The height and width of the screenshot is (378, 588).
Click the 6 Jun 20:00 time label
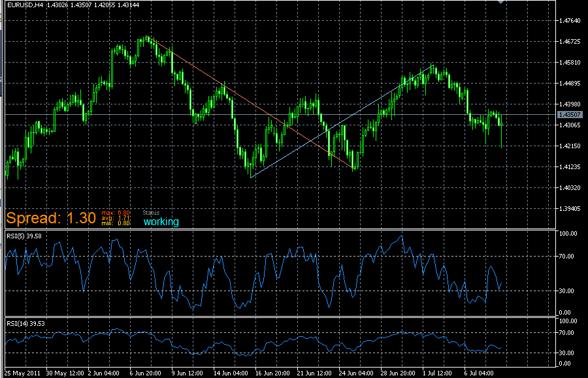pos(145,373)
